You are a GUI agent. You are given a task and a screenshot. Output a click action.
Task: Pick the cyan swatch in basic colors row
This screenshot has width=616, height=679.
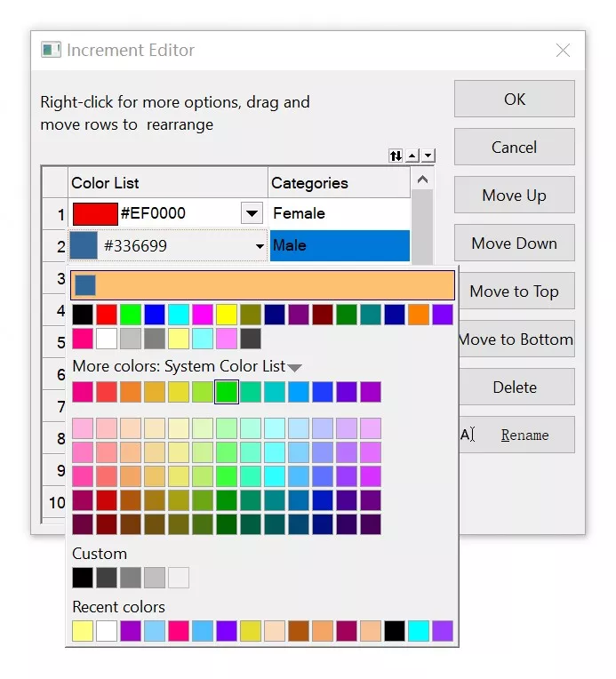(x=179, y=315)
